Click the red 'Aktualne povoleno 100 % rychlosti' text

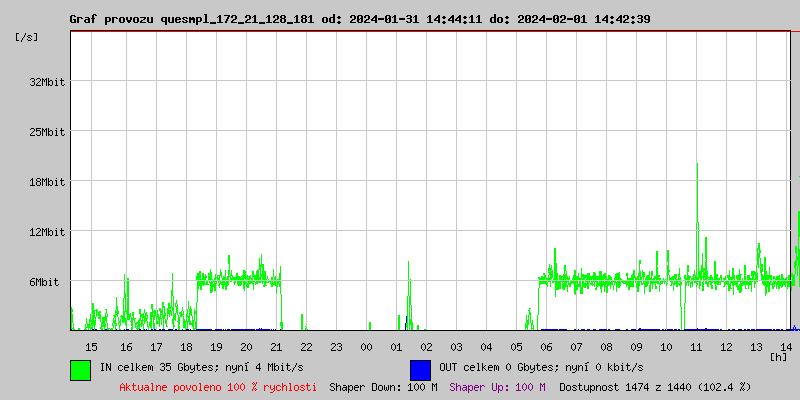point(218,387)
